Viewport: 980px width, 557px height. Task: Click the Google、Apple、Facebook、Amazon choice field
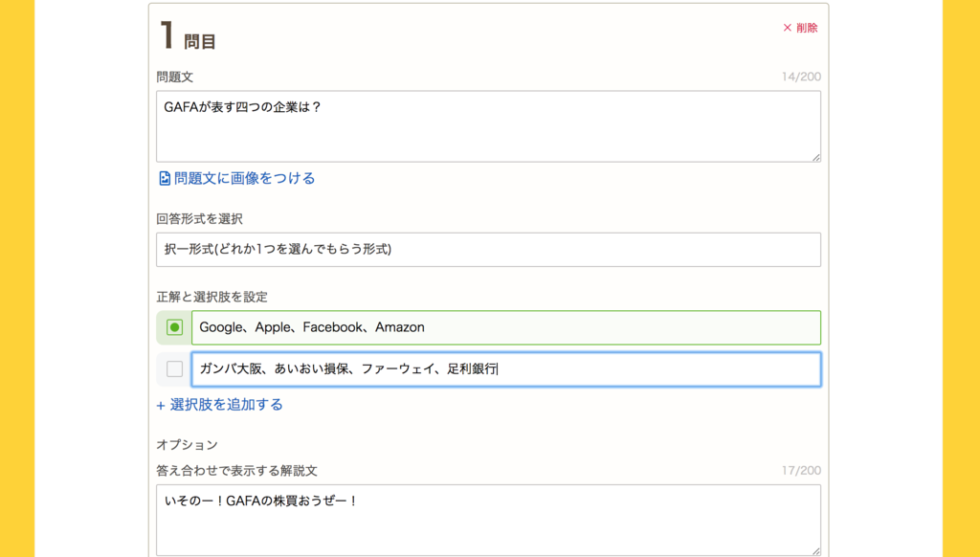point(505,327)
